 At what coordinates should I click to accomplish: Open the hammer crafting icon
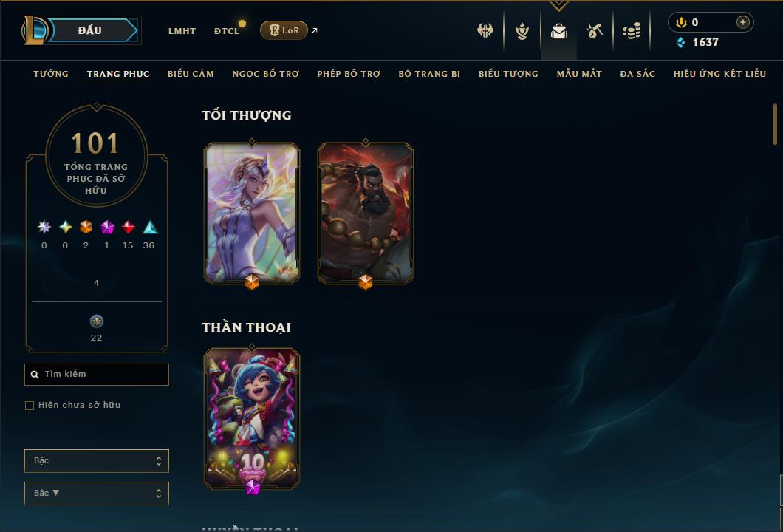click(x=594, y=31)
